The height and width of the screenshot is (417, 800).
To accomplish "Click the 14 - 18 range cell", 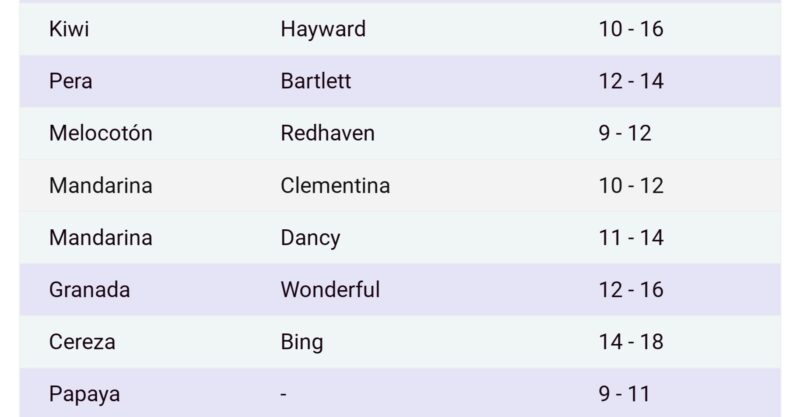I will 631,342.
